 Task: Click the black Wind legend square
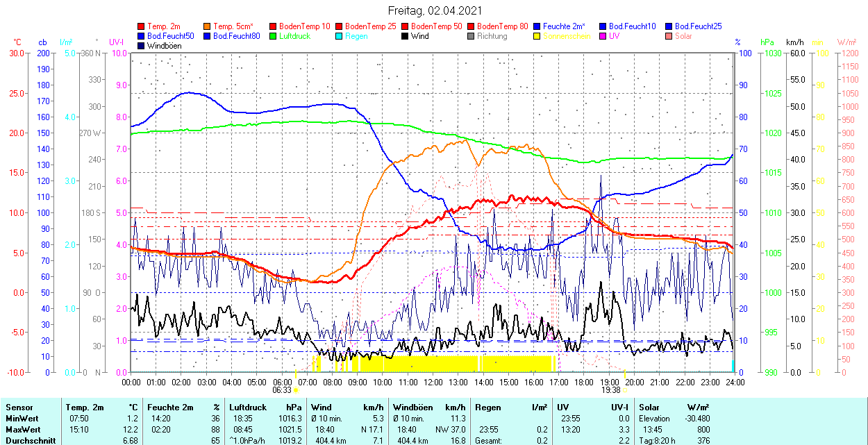[x=406, y=36]
